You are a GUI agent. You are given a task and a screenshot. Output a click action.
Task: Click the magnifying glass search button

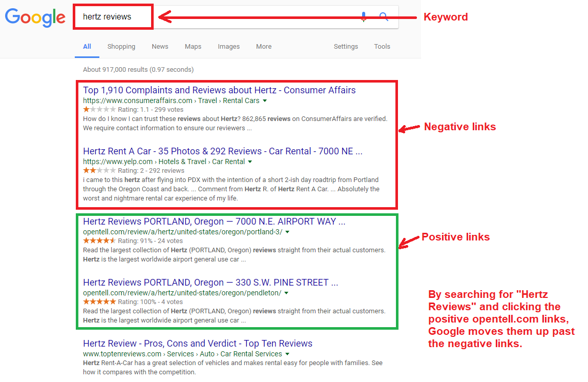pos(383,16)
